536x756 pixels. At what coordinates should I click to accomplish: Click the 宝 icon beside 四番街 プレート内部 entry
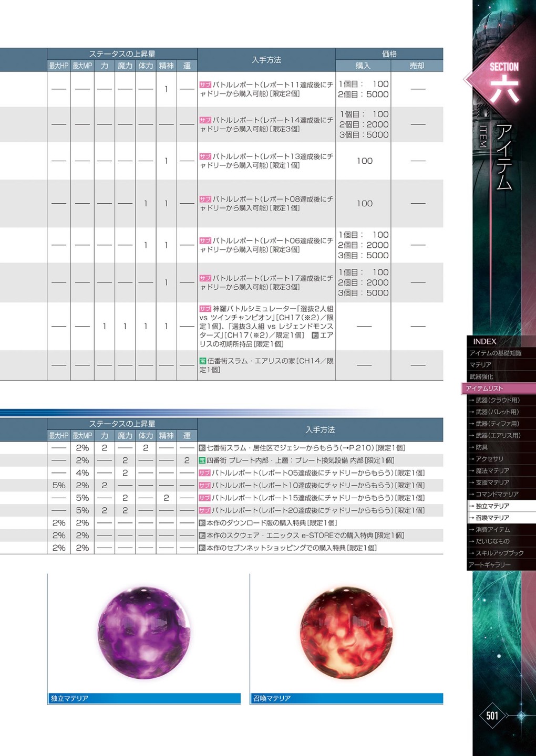(202, 460)
